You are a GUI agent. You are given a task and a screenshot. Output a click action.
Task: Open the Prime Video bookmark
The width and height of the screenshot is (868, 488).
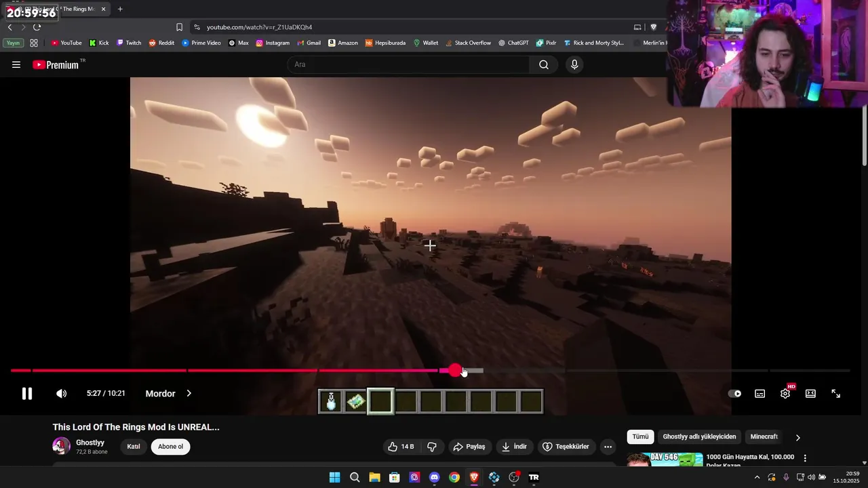[201, 43]
